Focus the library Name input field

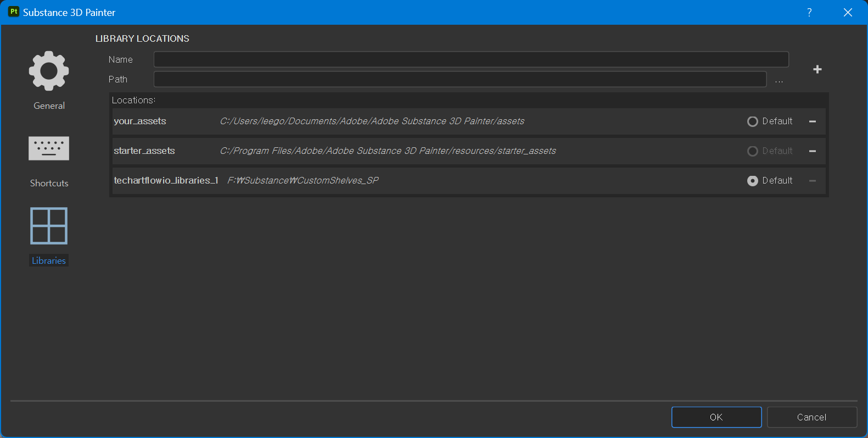coord(471,59)
